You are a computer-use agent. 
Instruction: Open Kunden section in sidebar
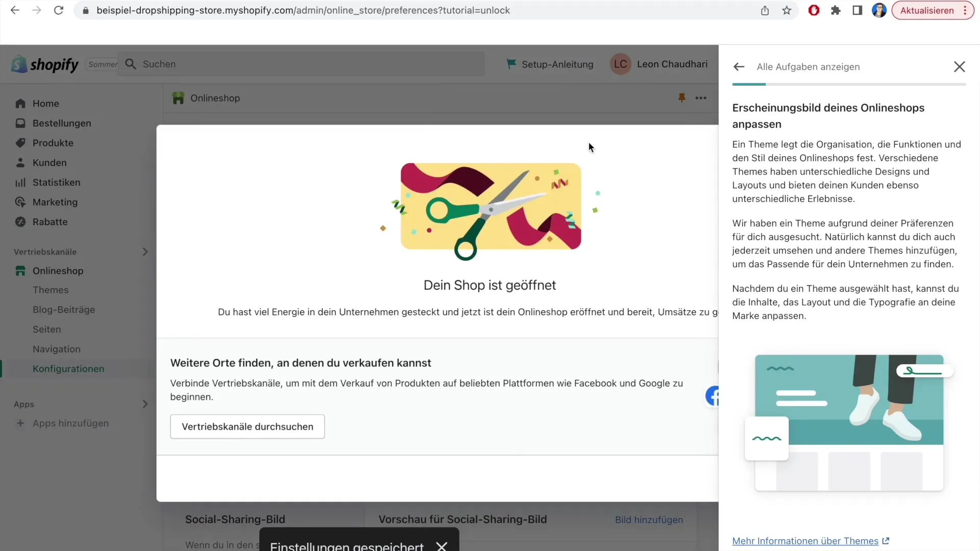coord(49,162)
